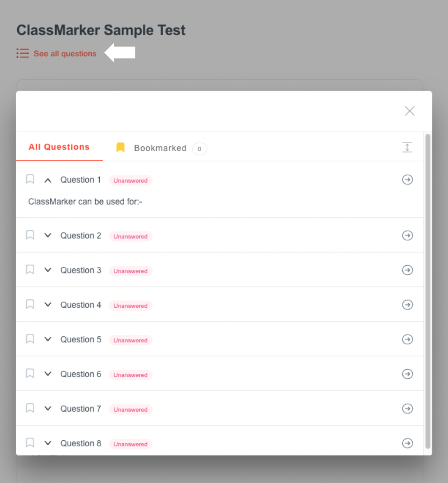448x483 pixels.
Task: Jump to Question 3 via its arrow icon
Action: (x=407, y=270)
